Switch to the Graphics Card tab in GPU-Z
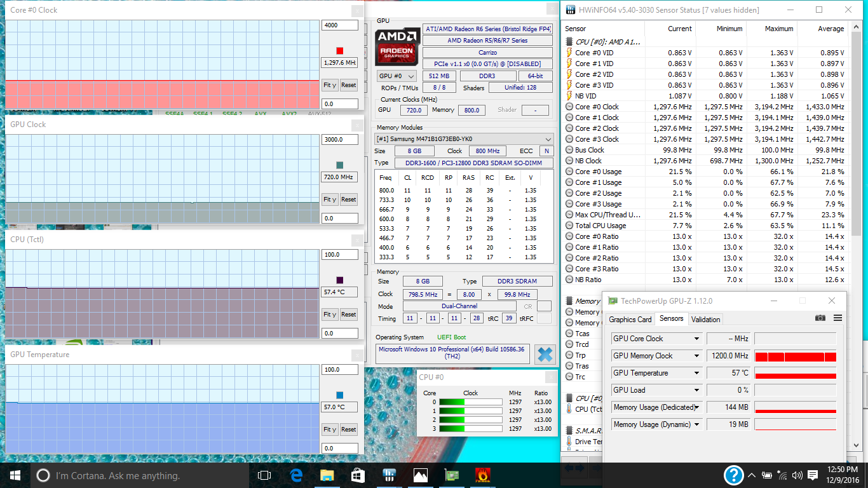 pos(630,320)
